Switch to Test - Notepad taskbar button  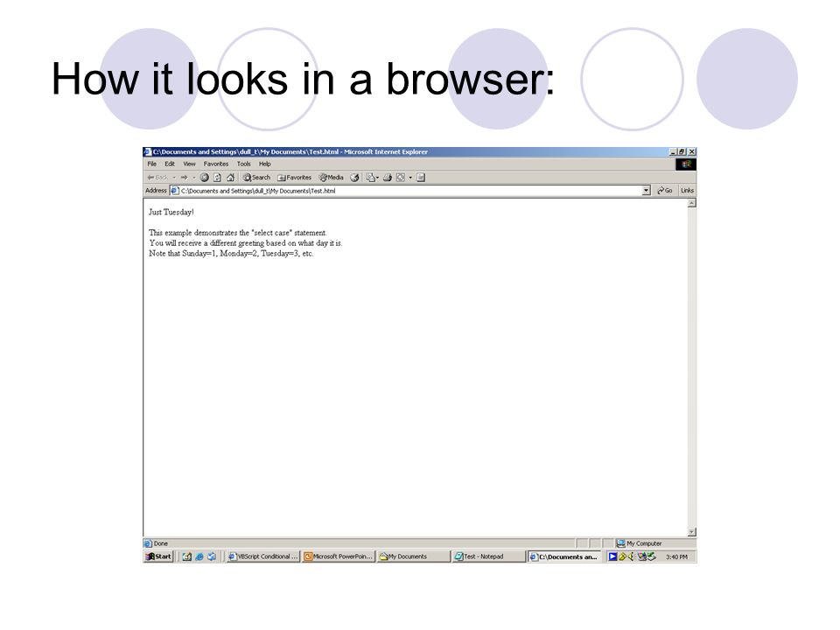click(x=489, y=556)
